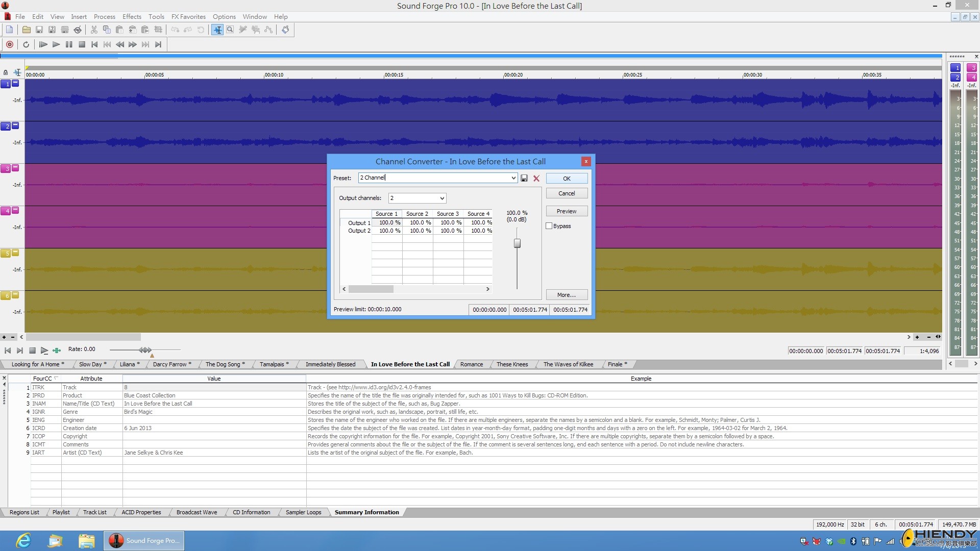The width and height of the screenshot is (980, 551).
Task: Click the Trim/Crop toolbar icon
Action: [158, 30]
